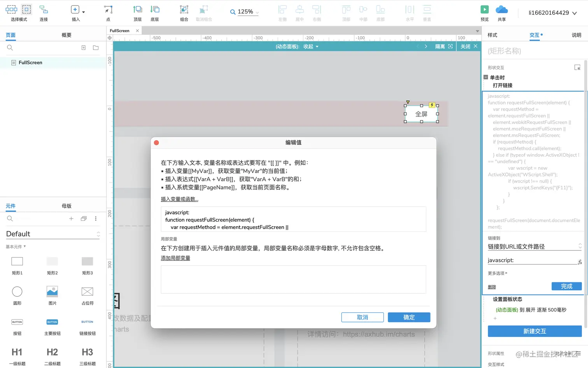Align widgets to horizontal center with 居中
This screenshot has height=368, width=588.
[x=299, y=13]
